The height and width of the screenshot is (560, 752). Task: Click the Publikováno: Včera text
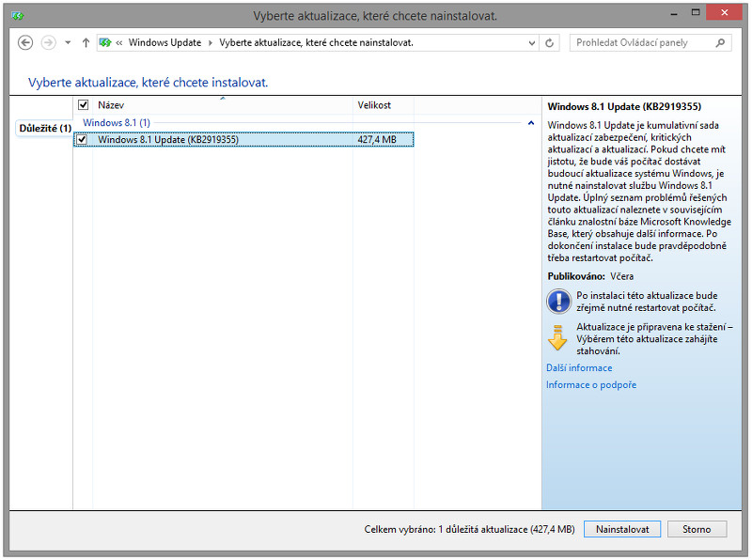click(x=591, y=276)
